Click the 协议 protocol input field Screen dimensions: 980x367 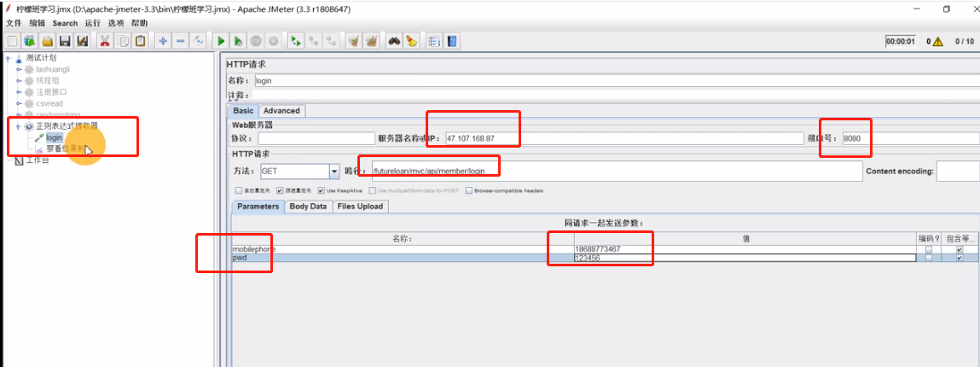(x=316, y=138)
